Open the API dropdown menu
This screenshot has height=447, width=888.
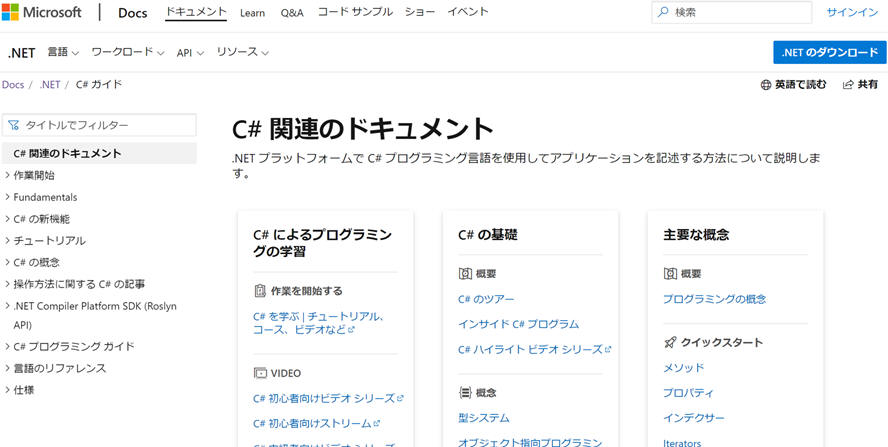tap(190, 53)
